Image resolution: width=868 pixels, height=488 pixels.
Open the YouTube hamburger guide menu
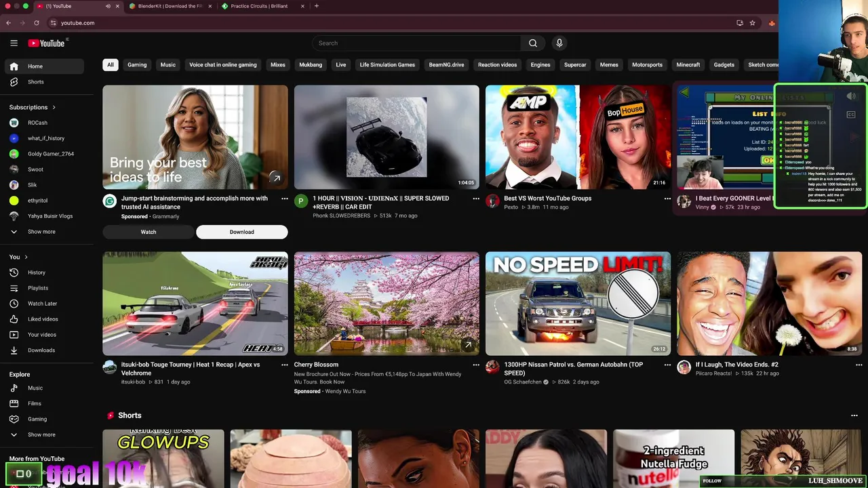point(14,43)
